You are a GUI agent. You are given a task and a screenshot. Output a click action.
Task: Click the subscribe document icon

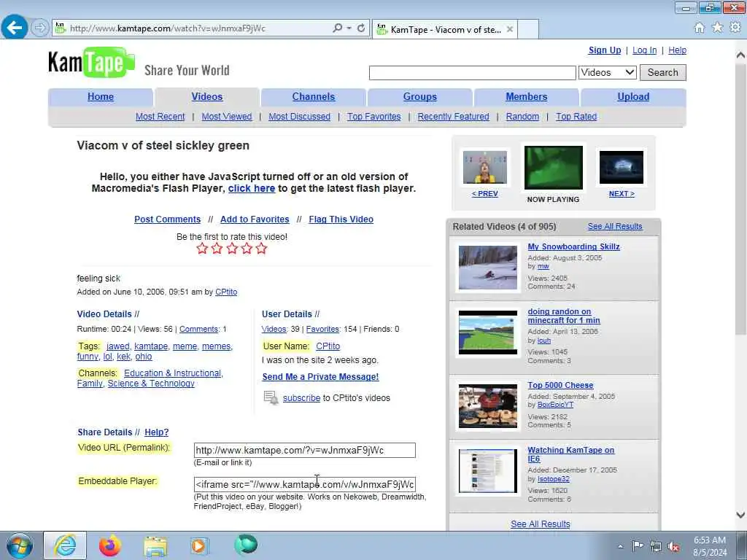271,397
